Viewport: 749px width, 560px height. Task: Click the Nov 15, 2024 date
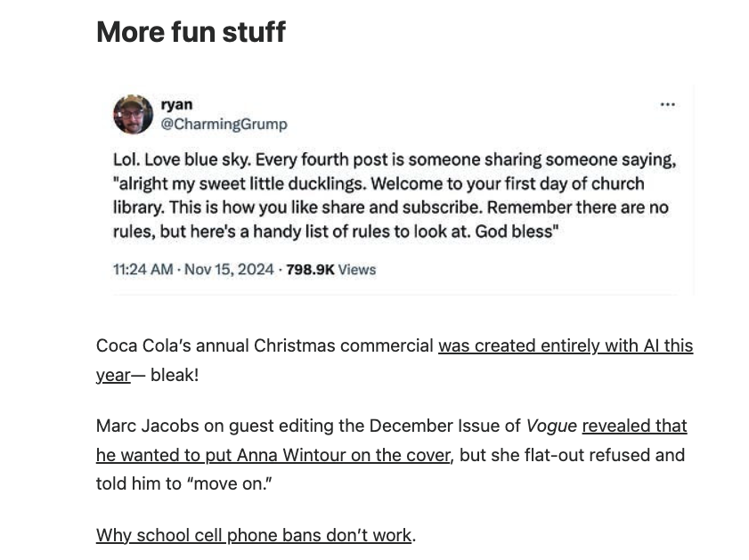point(229,270)
